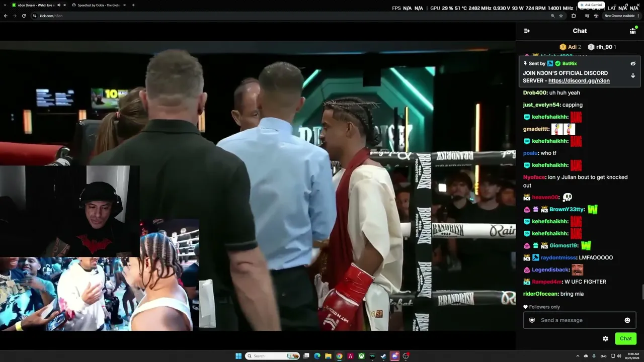The height and width of the screenshot is (362, 644).
Task: Click username gmadeittt in chat
Action: (536, 129)
